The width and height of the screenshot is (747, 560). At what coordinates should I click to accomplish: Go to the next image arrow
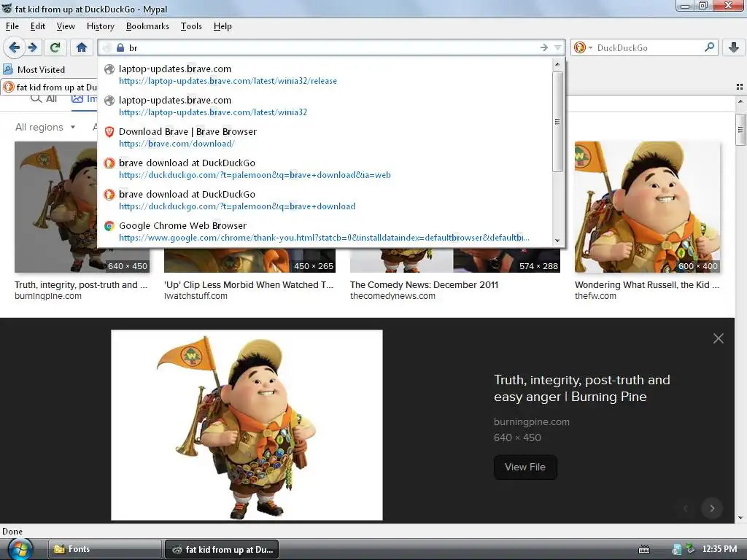pos(712,508)
